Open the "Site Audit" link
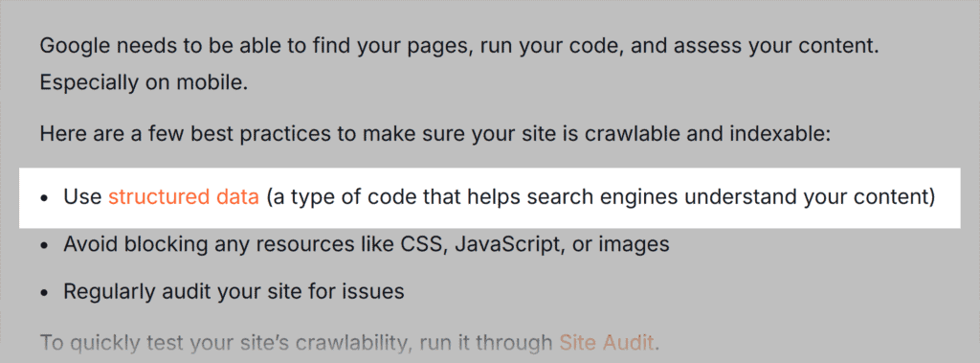Screen dimensions: 980x363 tap(606, 342)
